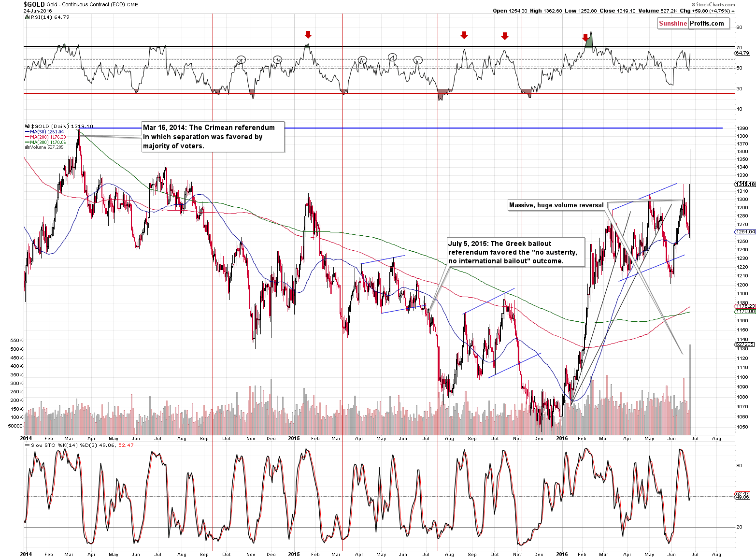Click the 1170.06 MA(300) tag on right axis
The image size is (756, 559).
pyautogui.click(x=745, y=312)
